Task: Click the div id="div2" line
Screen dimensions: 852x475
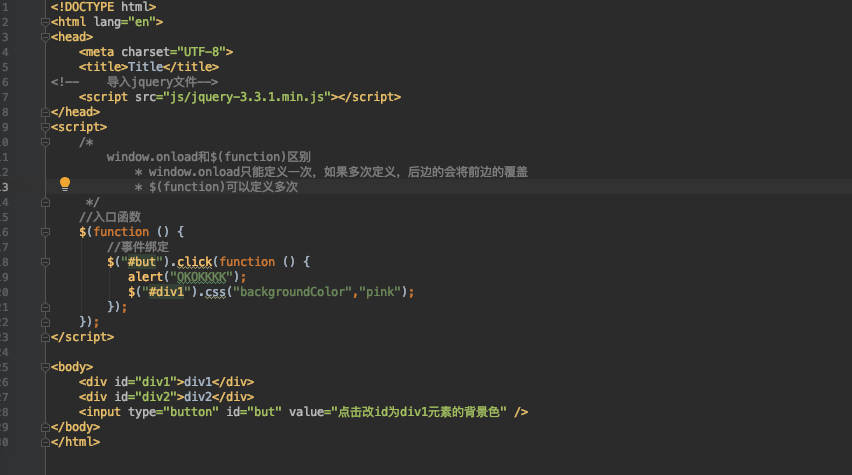Action: coord(166,397)
